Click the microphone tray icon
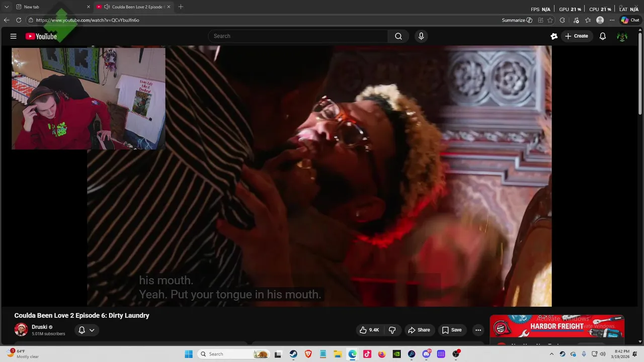644x362 pixels. pos(584,354)
